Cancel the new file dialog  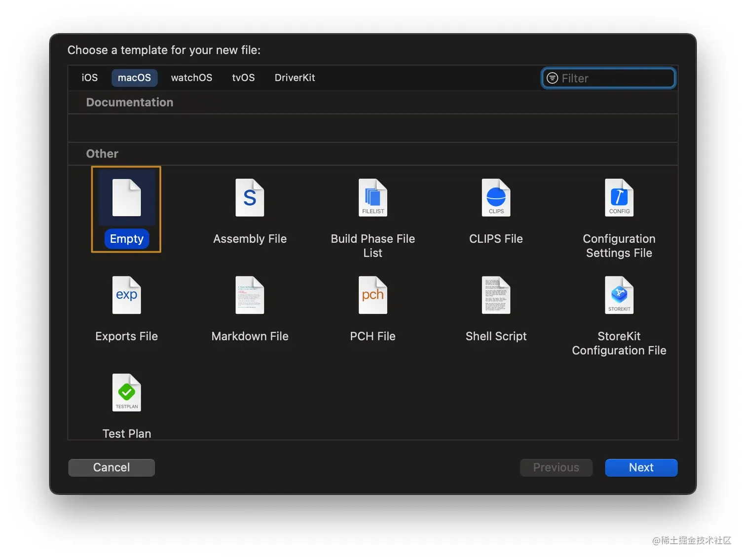112,467
